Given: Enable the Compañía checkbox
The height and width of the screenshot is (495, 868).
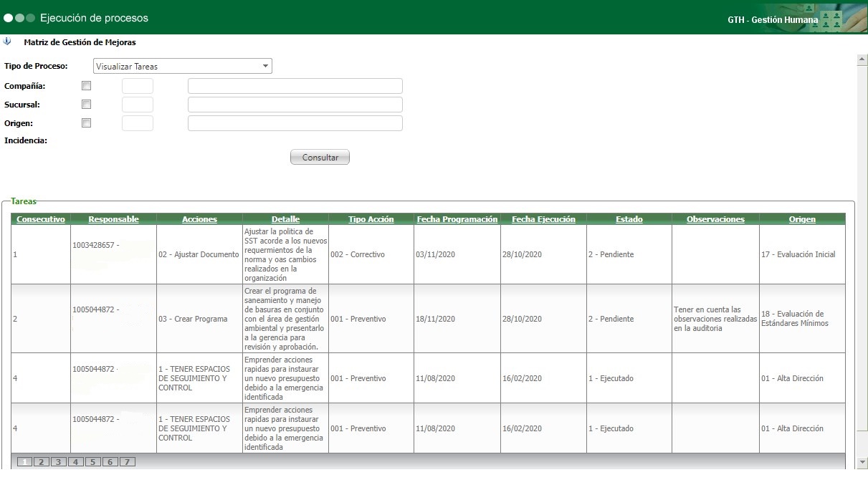Looking at the screenshot, I should (86, 85).
